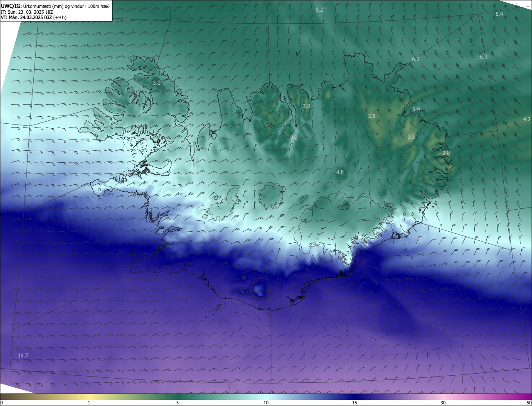The width and height of the screenshot is (532, 406).
Task: Click the '5' tick label on the color scale
Action: (x=177, y=403)
